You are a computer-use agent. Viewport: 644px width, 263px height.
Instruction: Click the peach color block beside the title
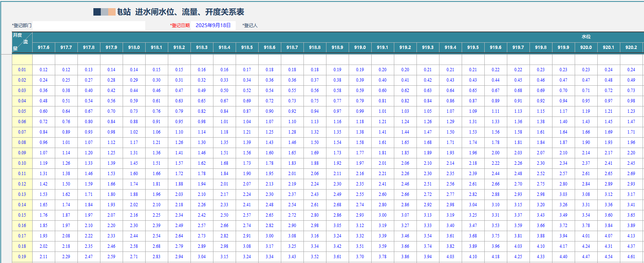[x=112, y=12]
